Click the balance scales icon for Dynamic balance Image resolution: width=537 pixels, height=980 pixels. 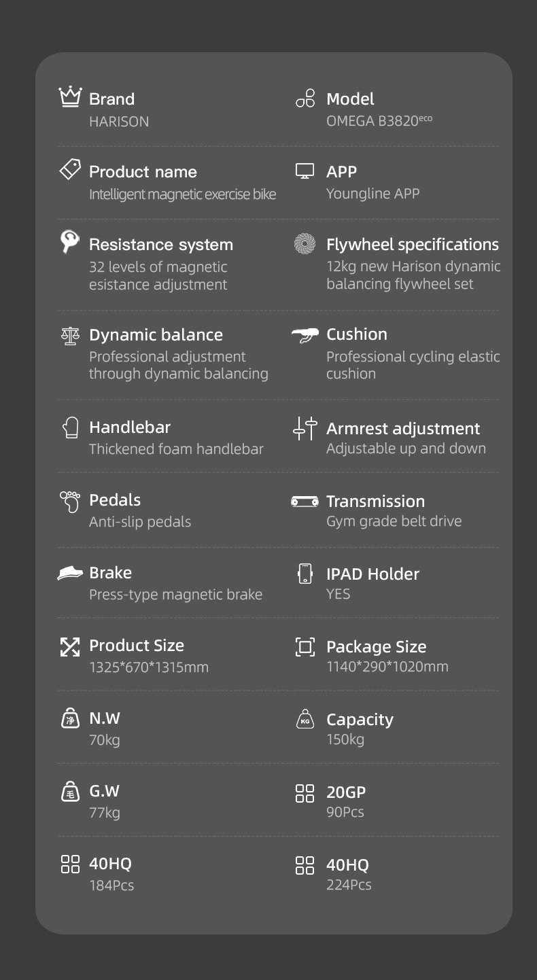click(x=70, y=334)
